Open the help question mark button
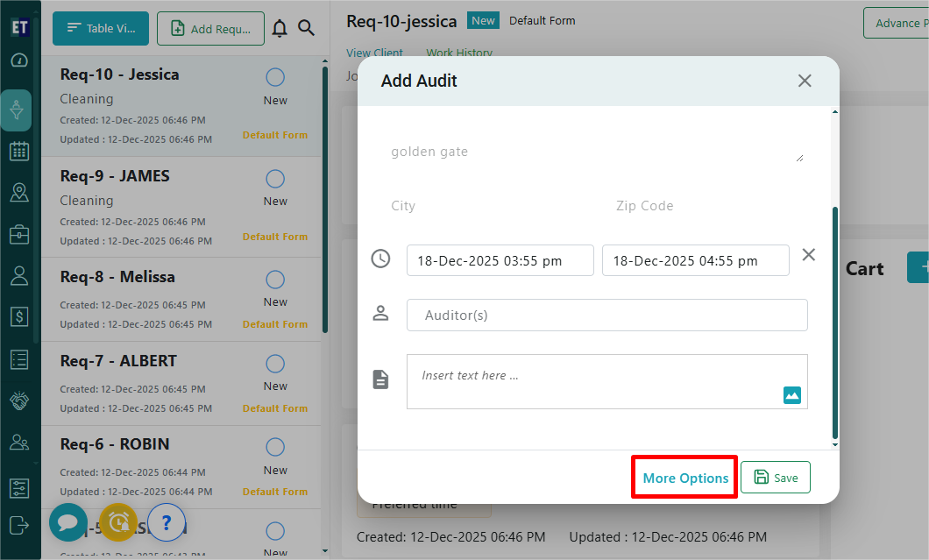Image resolution: width=929 pixels, height=560 pixels. [166, 522]
